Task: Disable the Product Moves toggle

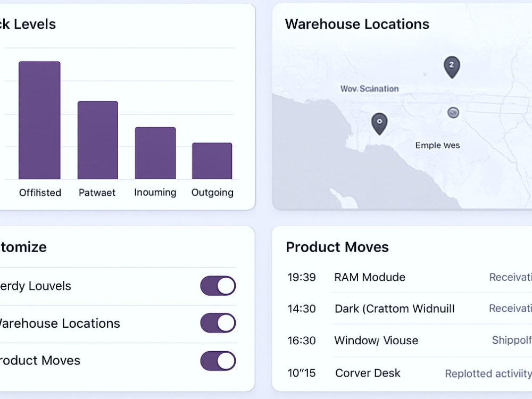Action: [218, 361]
